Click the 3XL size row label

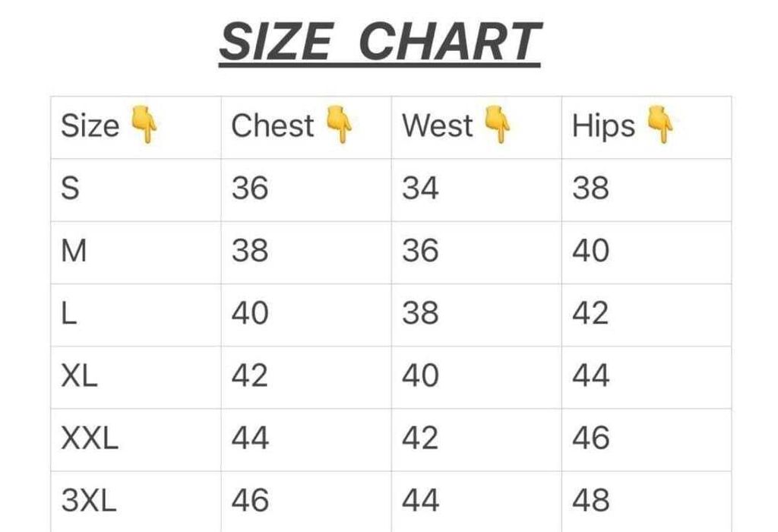click(88, 500)
